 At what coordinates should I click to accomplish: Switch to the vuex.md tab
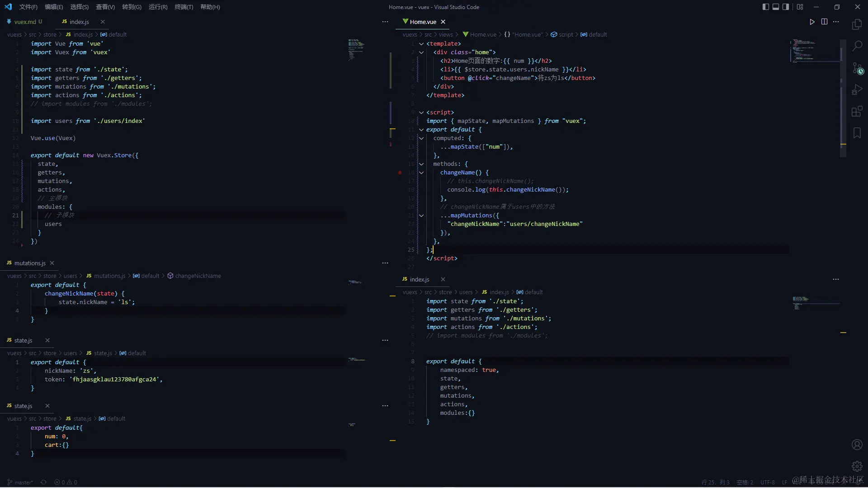pyautogui.click(x=25, y=22)
